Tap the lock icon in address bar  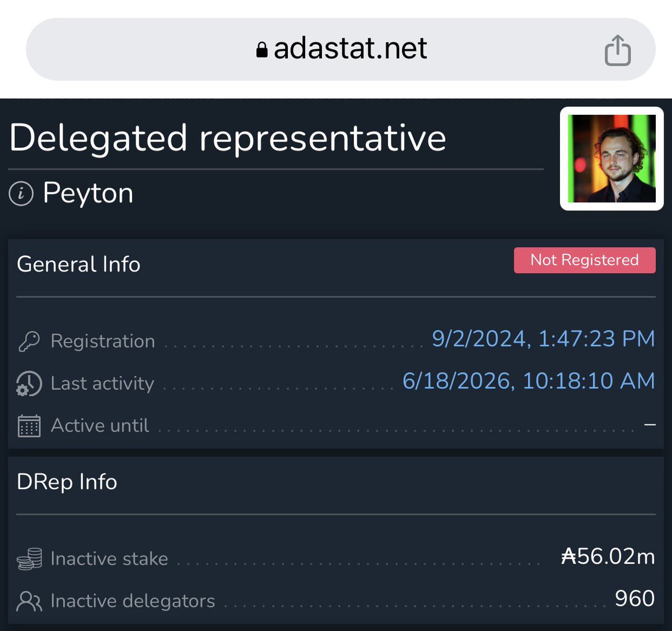pos(262,50)
